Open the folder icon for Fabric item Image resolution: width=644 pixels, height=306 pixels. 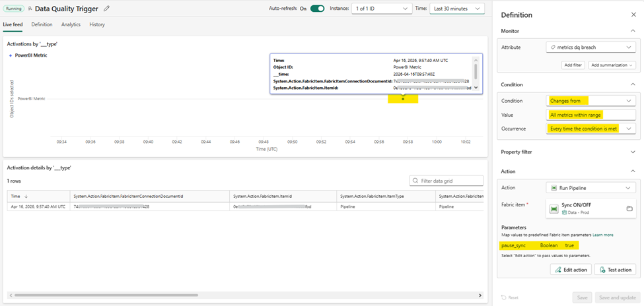point(629,209)
